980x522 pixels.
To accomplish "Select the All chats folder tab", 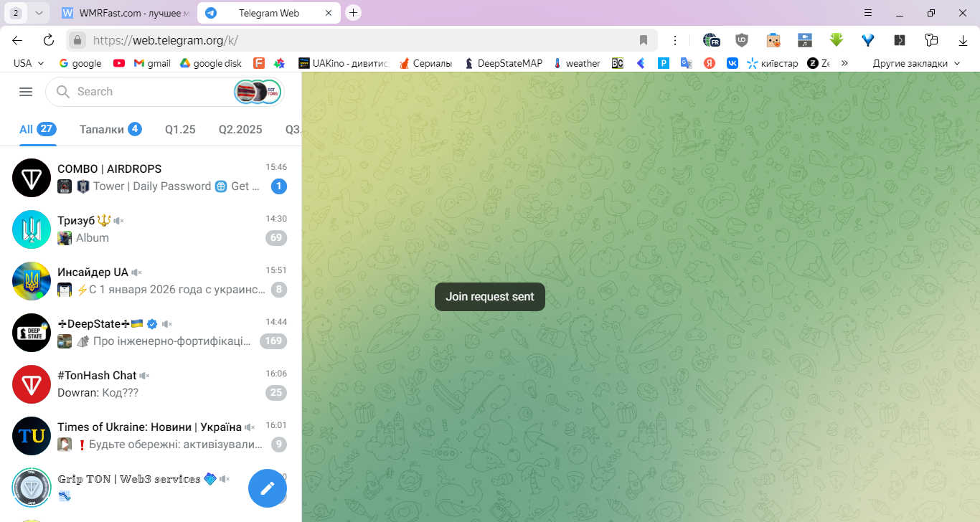I will coord(38,129).
